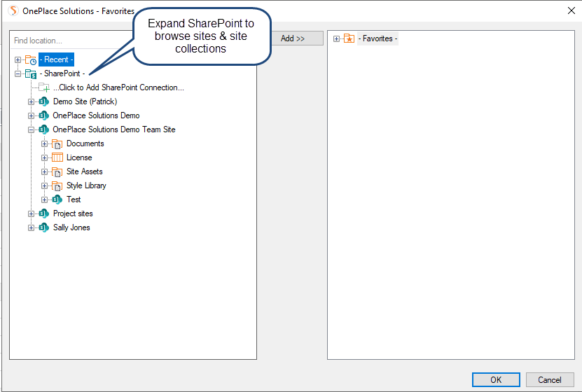Click the Favorites star folder icon
Screen dimensions: 582x392
349,39
